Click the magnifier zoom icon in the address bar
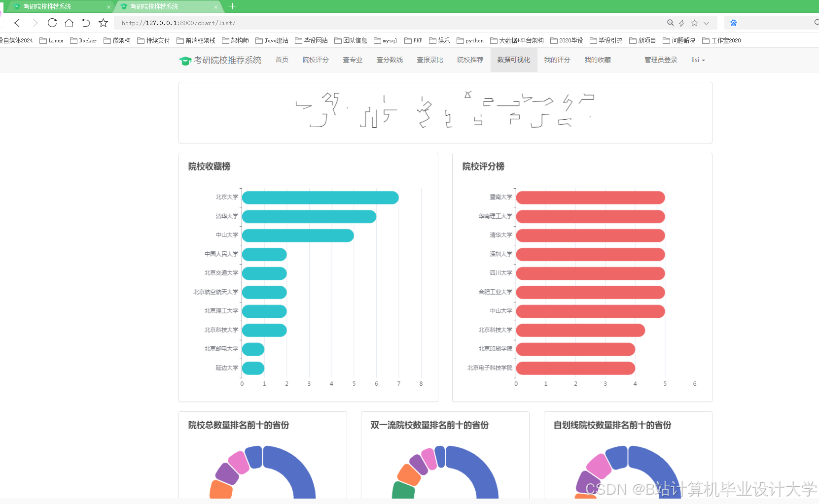The image size is (819, 504). click(671, 23)
